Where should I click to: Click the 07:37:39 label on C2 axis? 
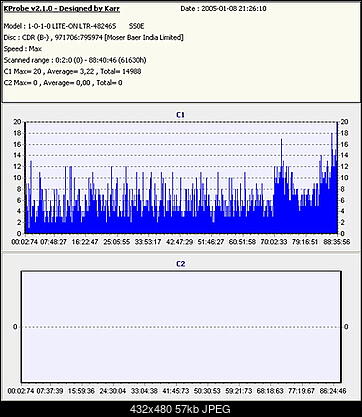coord(49,391)
